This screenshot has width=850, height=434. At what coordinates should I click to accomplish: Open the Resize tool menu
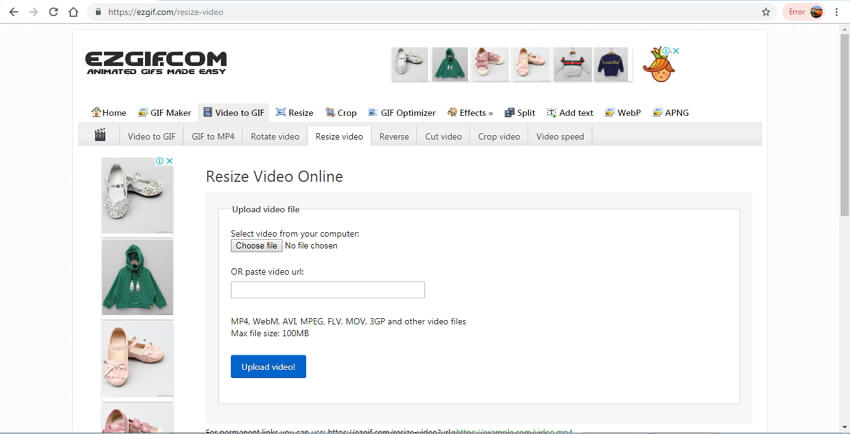295,113
